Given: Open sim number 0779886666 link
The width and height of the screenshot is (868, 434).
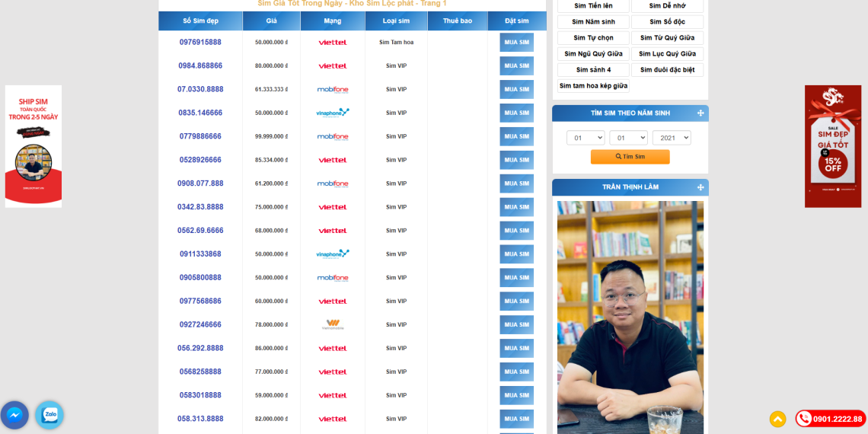Looking at the screenshot, I should point(200,136).
